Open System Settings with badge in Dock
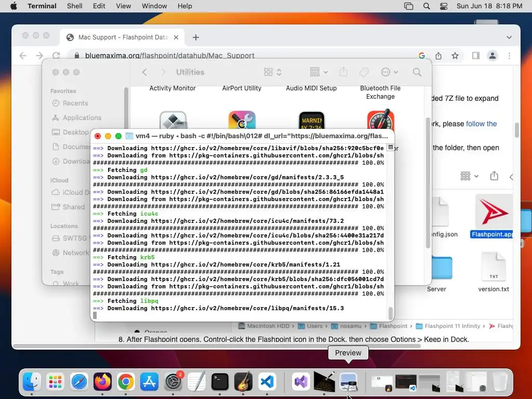This screenshot has height=399, width=532. [173, 382]
